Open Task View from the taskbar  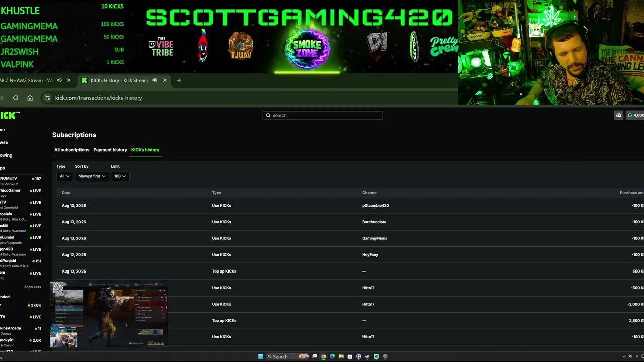click(x=315, y=356)
